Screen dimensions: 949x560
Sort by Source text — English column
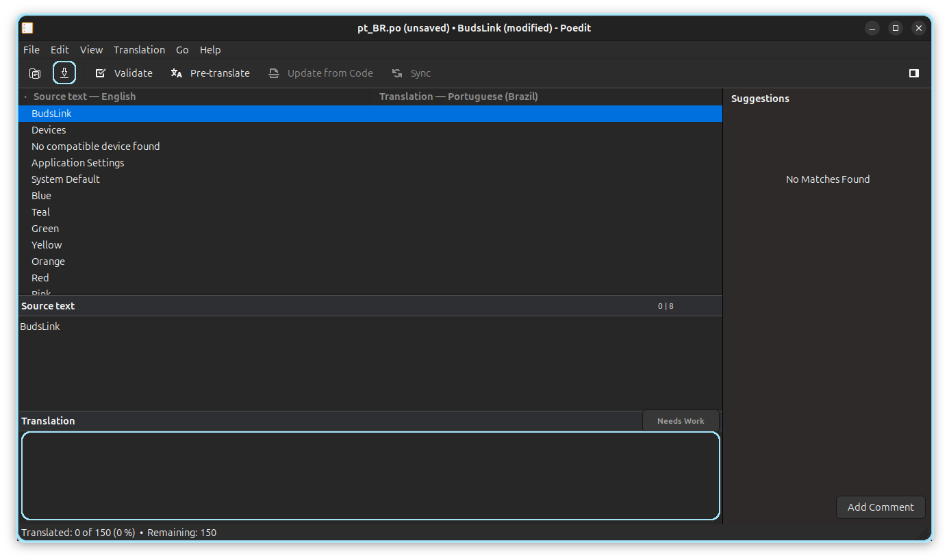pyautogui.click(x=84, y=97)
